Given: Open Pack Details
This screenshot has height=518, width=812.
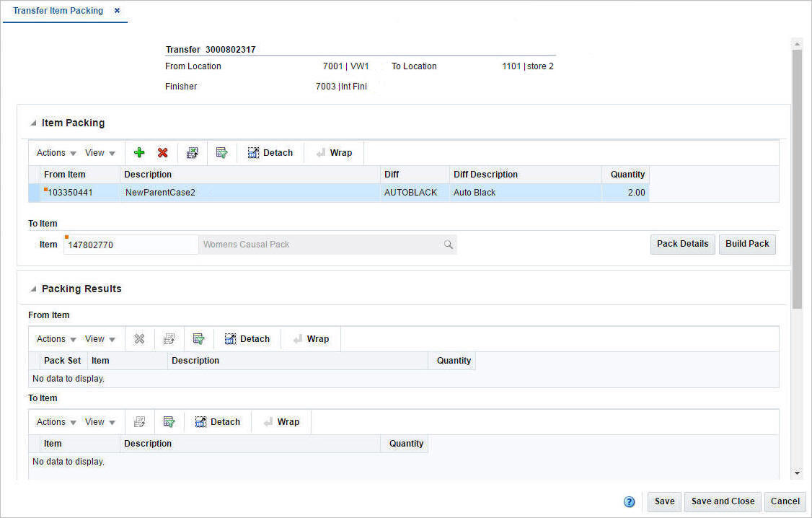Looking at the screenshot, I should click(682, 244).
